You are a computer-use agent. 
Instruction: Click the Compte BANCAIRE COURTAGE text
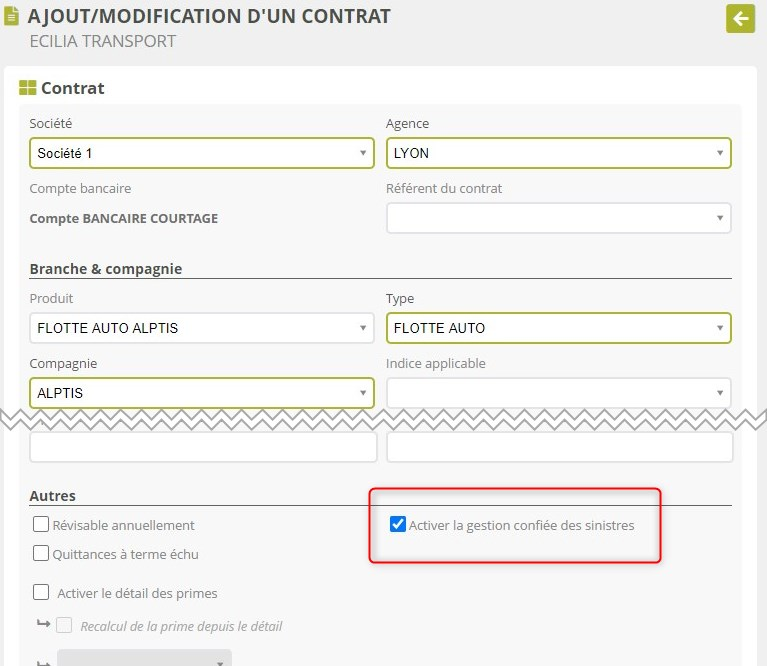(x=123, y=218)
